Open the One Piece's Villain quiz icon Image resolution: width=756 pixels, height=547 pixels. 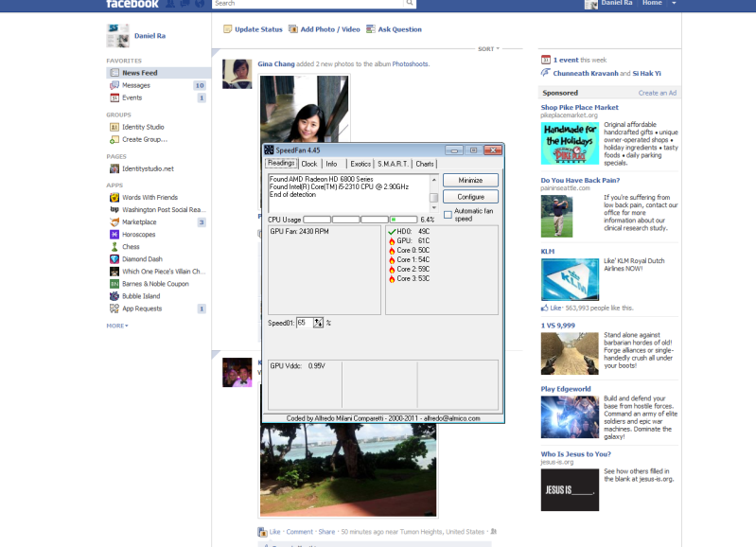[x=114, y=272]
